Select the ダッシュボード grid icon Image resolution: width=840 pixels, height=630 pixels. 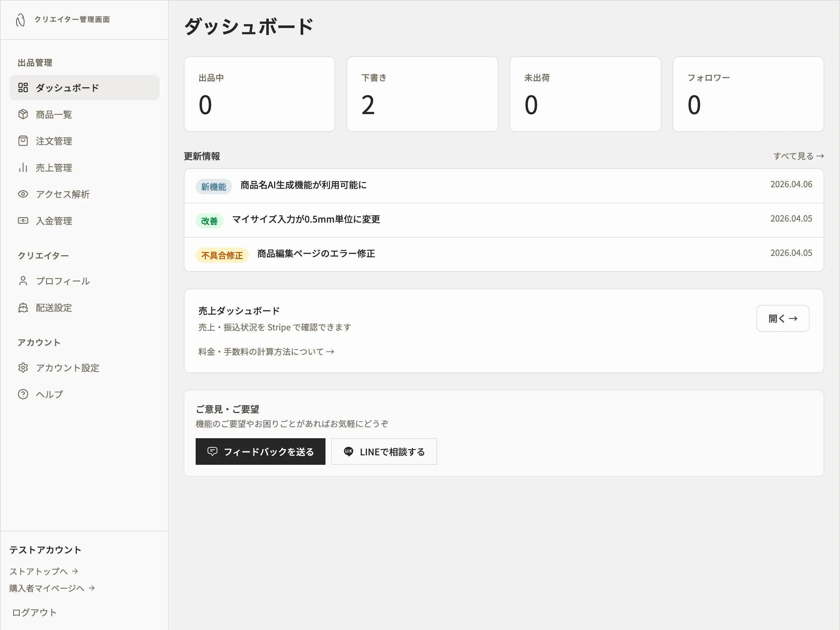[23, 87]
